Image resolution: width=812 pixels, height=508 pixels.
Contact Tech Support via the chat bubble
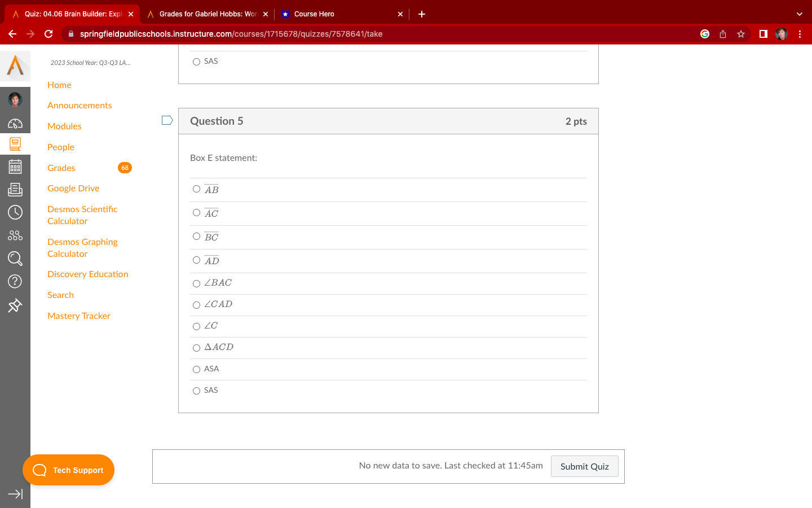click(x=68, y=470)
